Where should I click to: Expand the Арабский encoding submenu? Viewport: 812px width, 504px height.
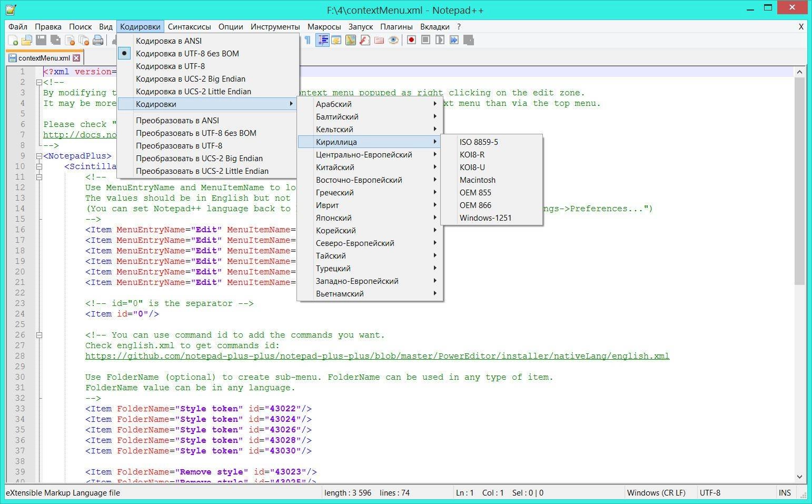click(x=370, y=104)
